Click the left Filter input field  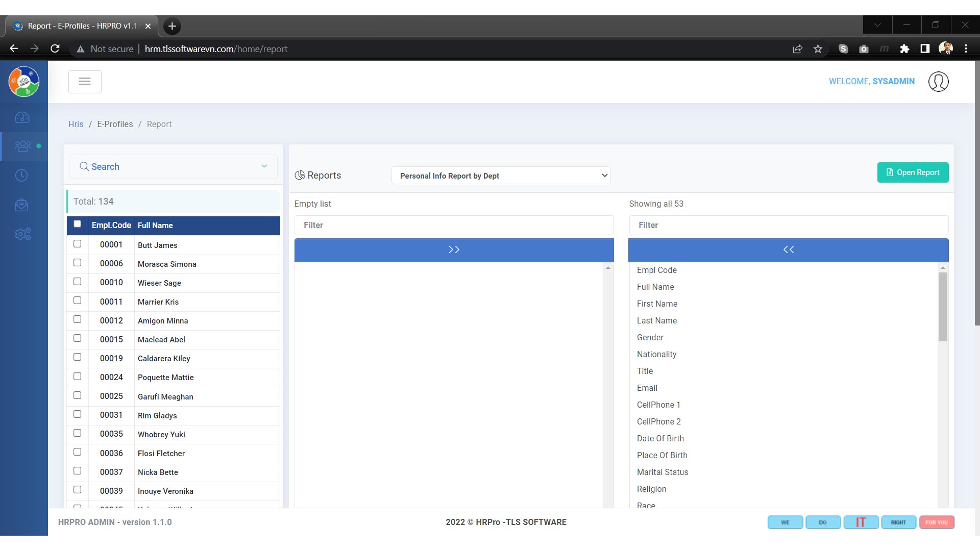pyautogui.click(x=454, y=225)
